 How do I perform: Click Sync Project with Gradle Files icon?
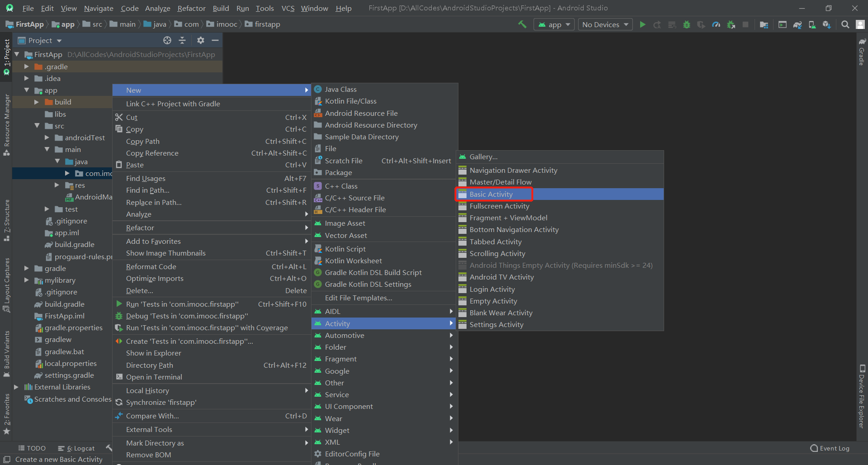click(797, 24)
